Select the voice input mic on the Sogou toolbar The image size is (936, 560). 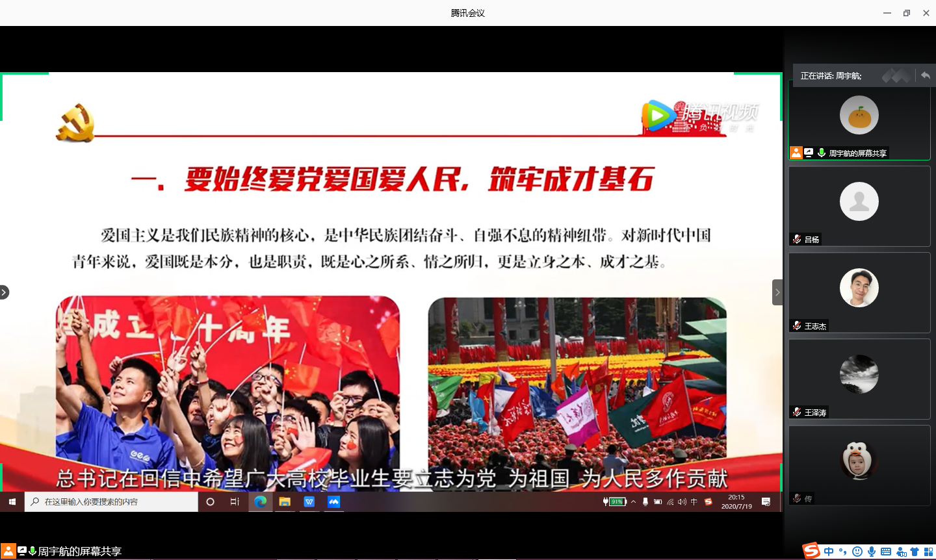pos(871,551)
